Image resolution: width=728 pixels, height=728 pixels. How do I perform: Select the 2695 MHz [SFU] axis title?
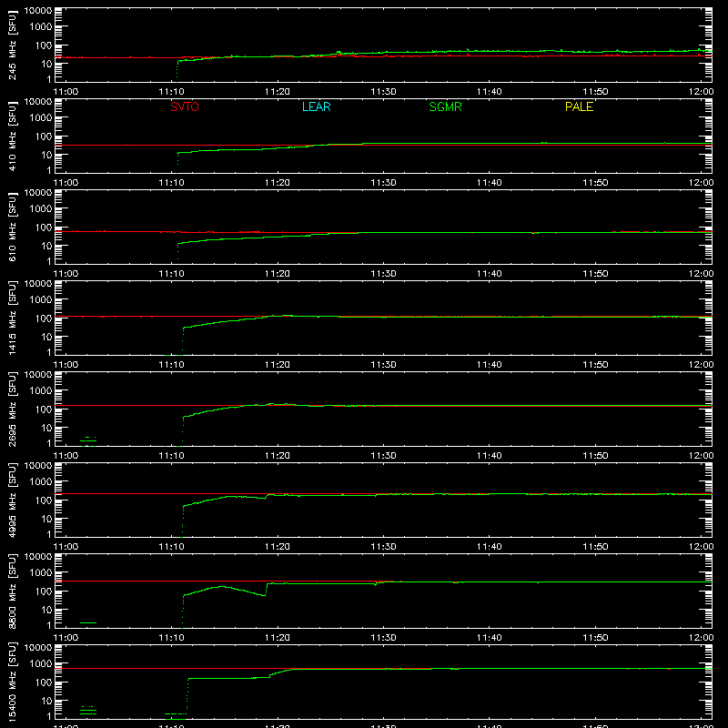(13, 409)
